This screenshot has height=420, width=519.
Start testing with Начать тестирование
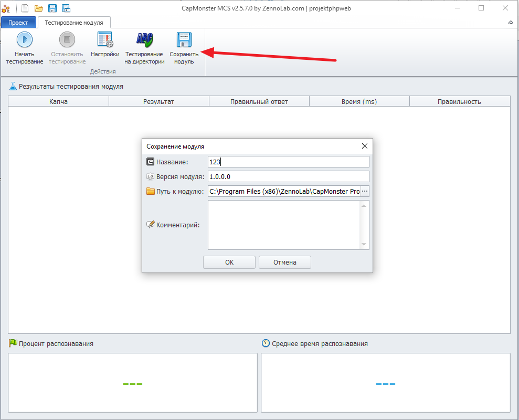25,48
